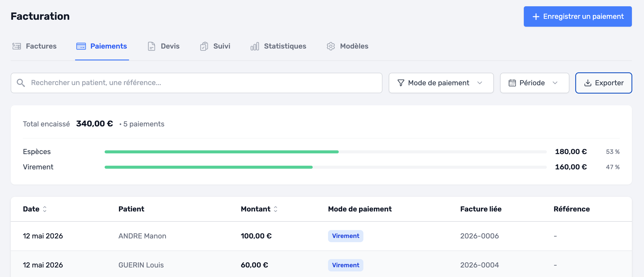Click the funnel filter icon
The image size is (644, 277).
[401, 83]
